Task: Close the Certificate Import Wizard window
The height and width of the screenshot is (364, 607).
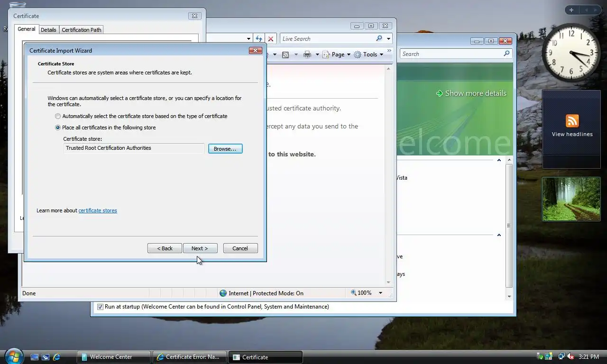Action: tap(256, 51)
